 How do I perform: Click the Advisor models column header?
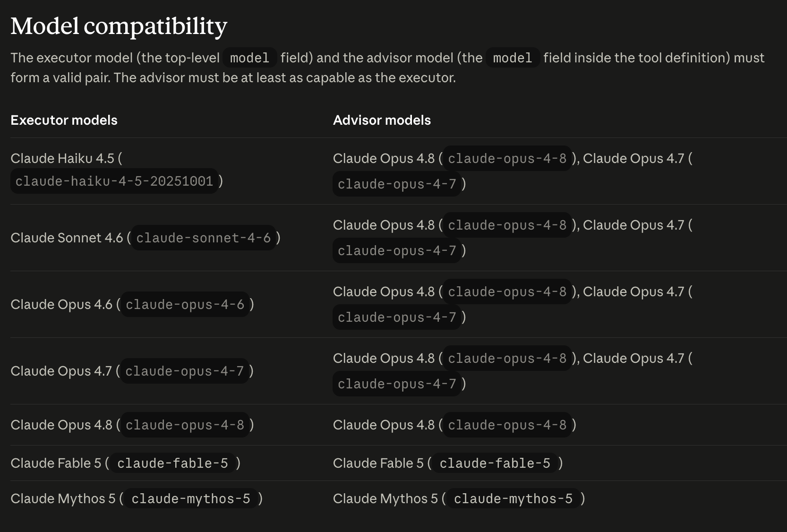click(382, 120)
